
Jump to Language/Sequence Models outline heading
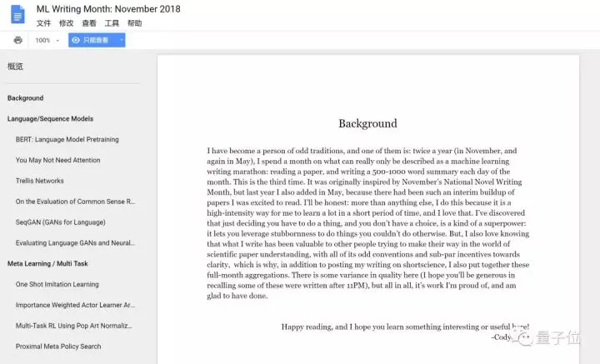(50, 118)
